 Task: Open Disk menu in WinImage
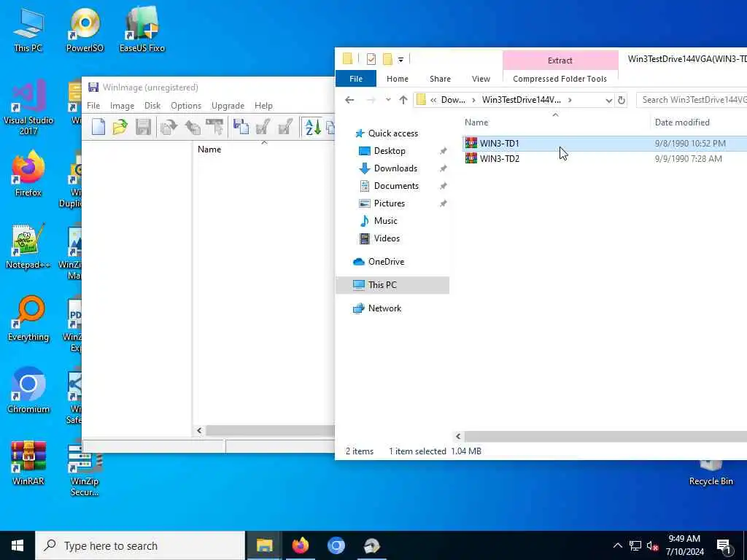coord(152,106)
